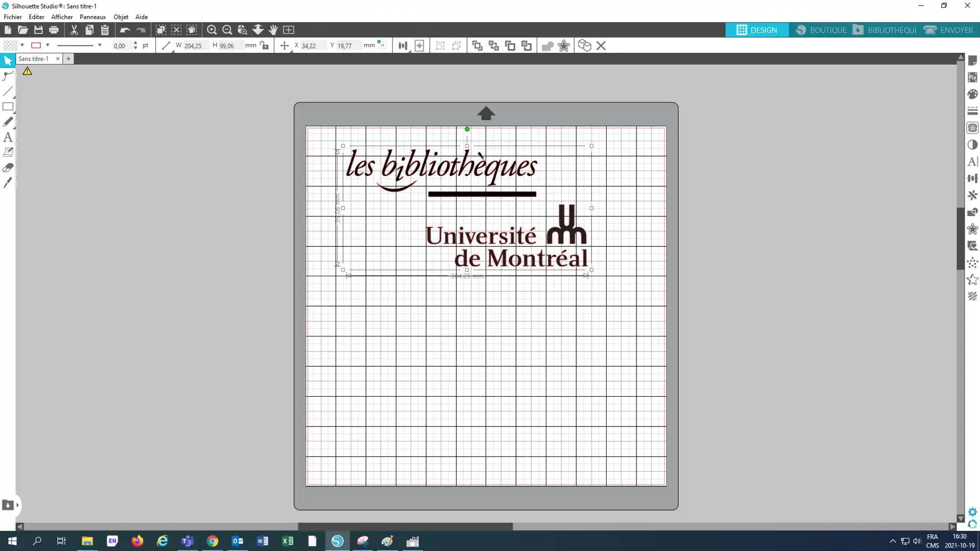
Task: Select the arrow Select tool
Action: coord(8,60)
